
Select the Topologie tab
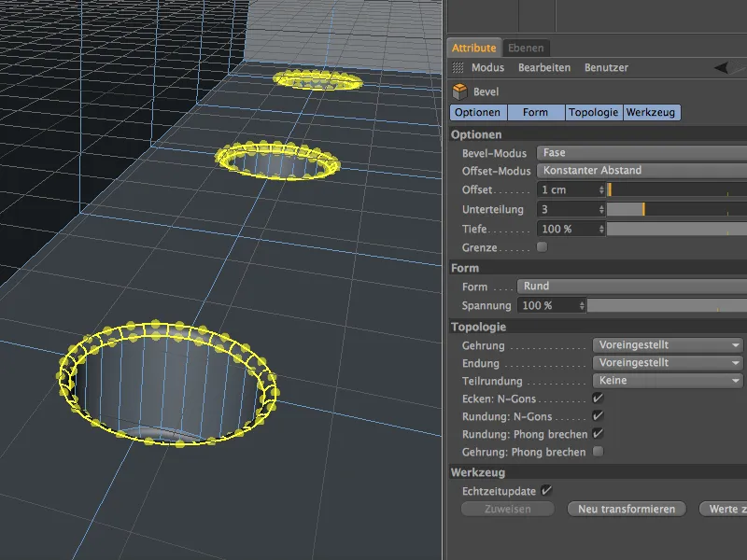pyautogui.click(x=594, y=112)
